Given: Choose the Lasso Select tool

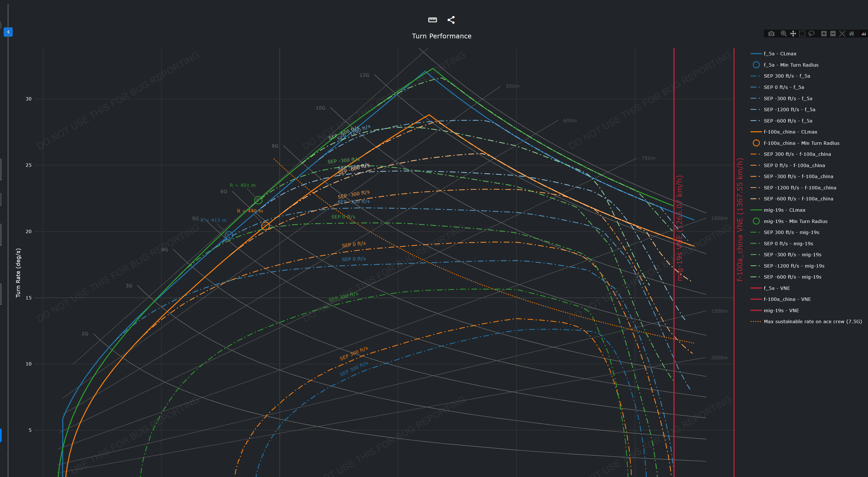Looking at the screenshot, I should coord(811,34).
